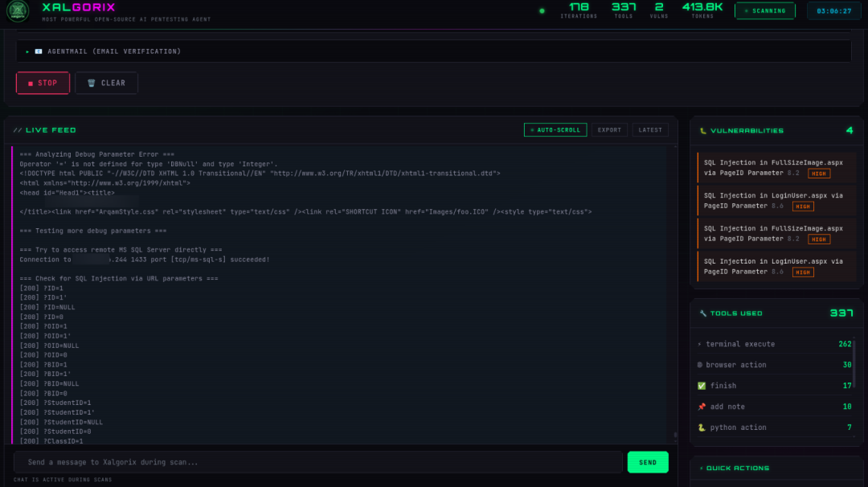Click the AgentMail envelope icon

click(39, 51)
